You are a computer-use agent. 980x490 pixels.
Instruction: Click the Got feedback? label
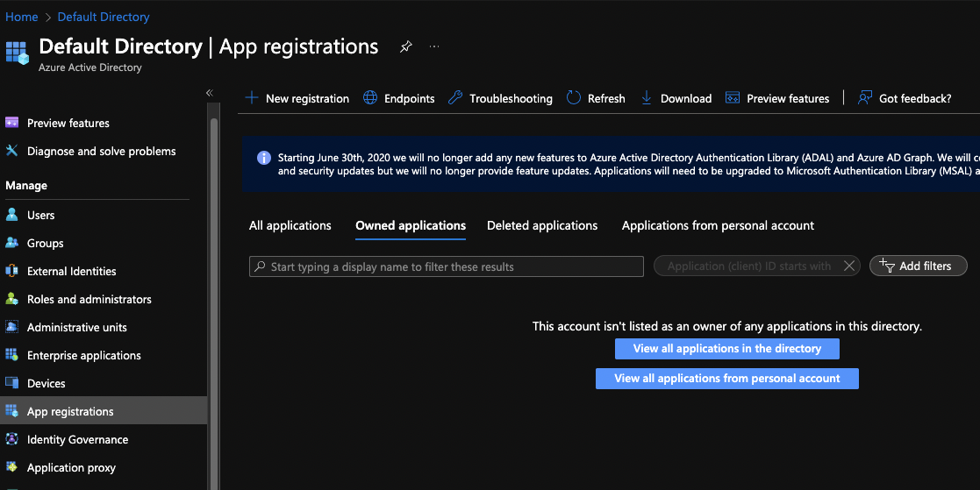[915, 98]
